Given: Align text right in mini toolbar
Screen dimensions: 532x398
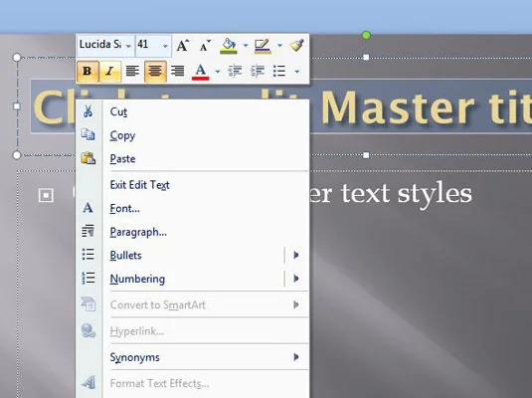Looking at the screenshot, I should pyautogui.click(x=177, y=72).
